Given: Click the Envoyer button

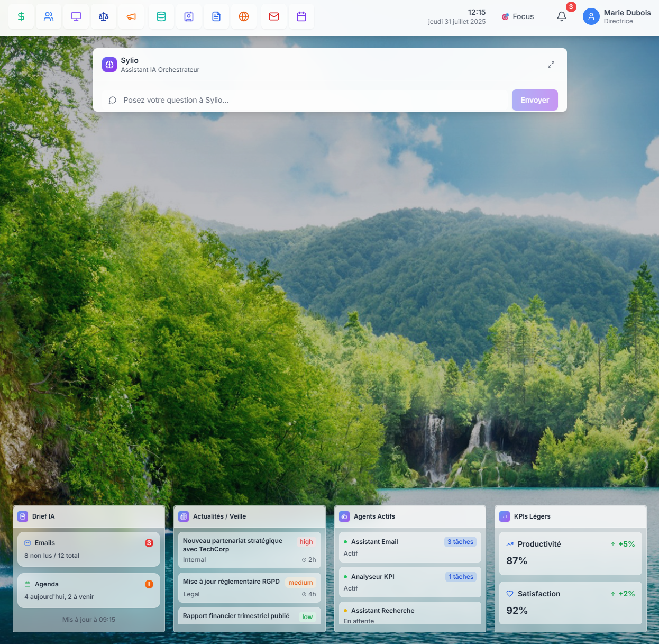Looking at the screenshot, I should (x=534, y=100).
